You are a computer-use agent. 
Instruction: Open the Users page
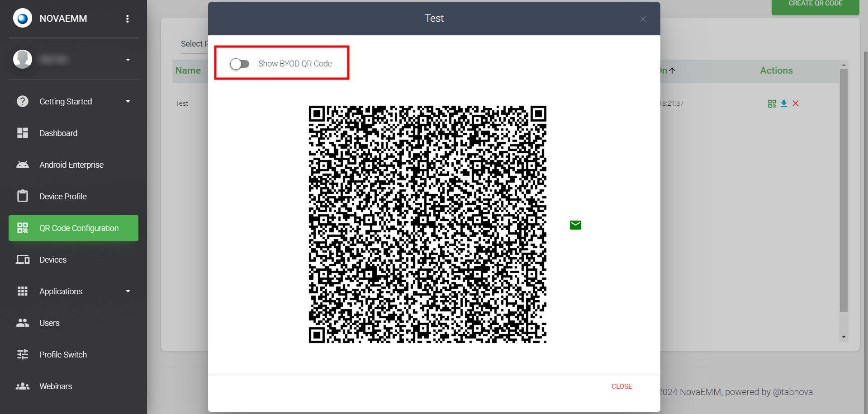pos(49,323)
